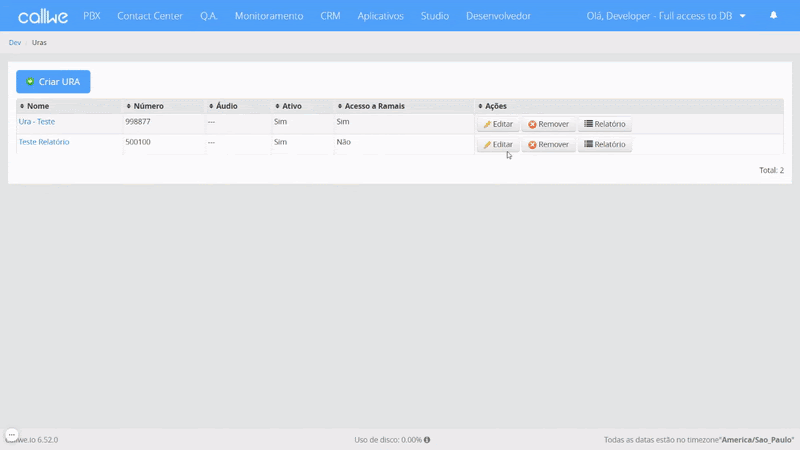Open the CRM menu
Screen dimensions: 800x450
click(330, 16)
